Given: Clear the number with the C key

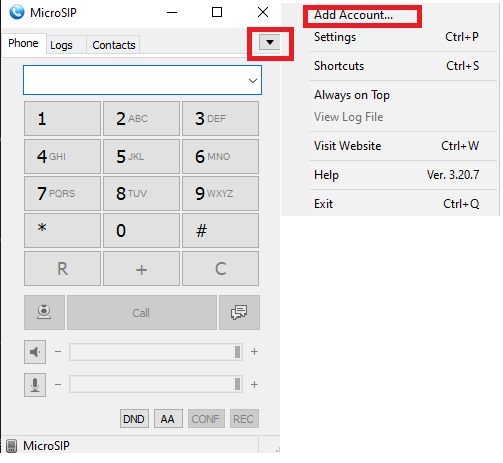Looking at the screenshot, I should coord(220,269).
